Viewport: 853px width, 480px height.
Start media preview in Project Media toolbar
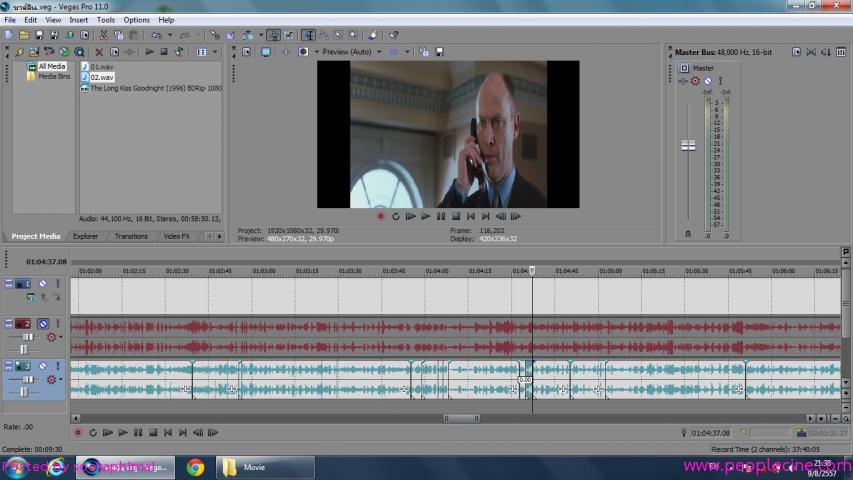(x=149, y=52)
